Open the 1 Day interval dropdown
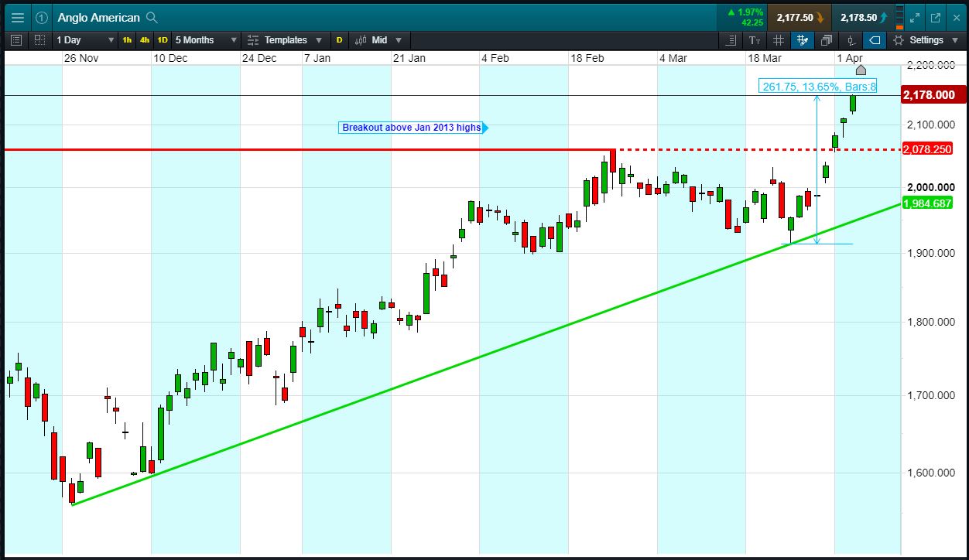The height and width of the screenshot is (560, 969). pos(86,40)
